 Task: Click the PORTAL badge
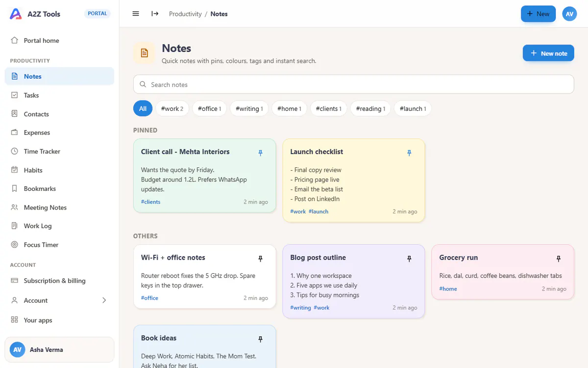(x=98, y=14)
